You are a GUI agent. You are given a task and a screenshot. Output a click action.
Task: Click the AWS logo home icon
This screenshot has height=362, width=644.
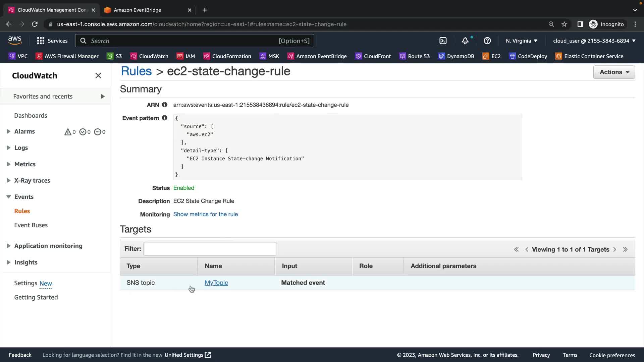pos(15,41)
